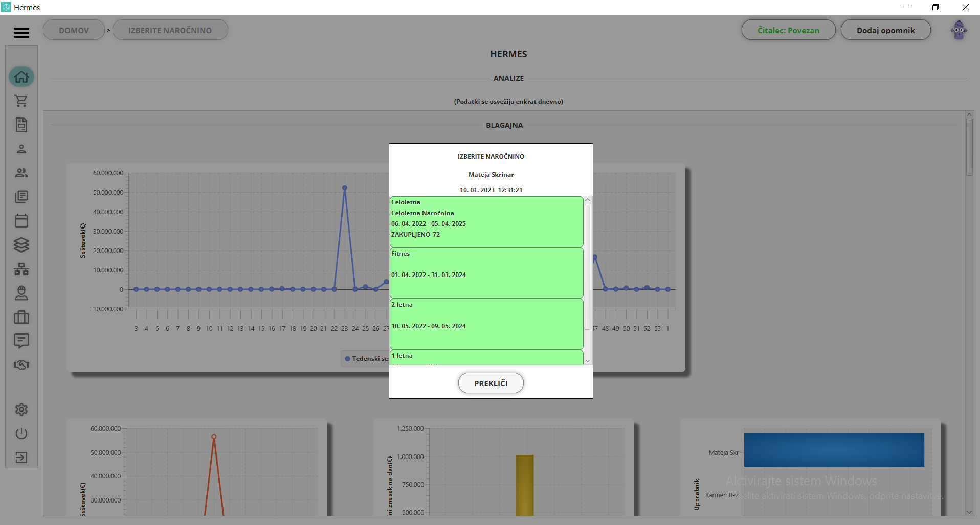Viewport: 980px width, 525px height.
Task: Click the main page scroll up arrow
Action: pyautogui.click(x=969, y=115)
